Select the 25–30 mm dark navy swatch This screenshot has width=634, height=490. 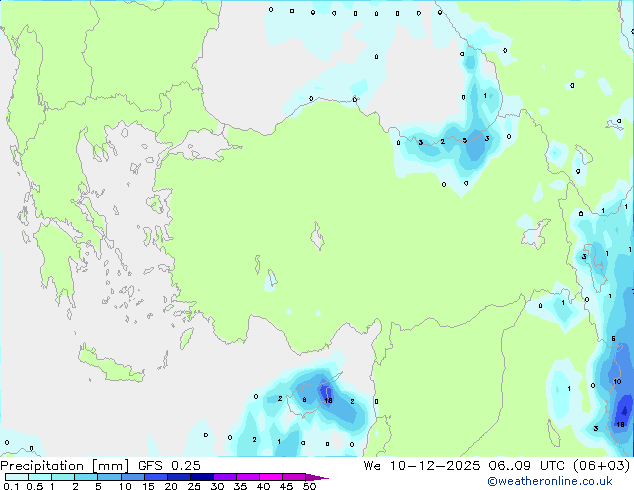pyautogui.click(x=202, y=477)
